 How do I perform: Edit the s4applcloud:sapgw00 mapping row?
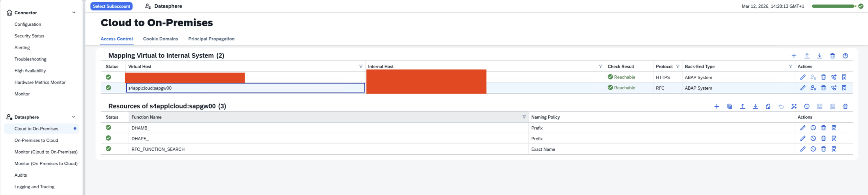pyautogui.click(x=803, y=88)
